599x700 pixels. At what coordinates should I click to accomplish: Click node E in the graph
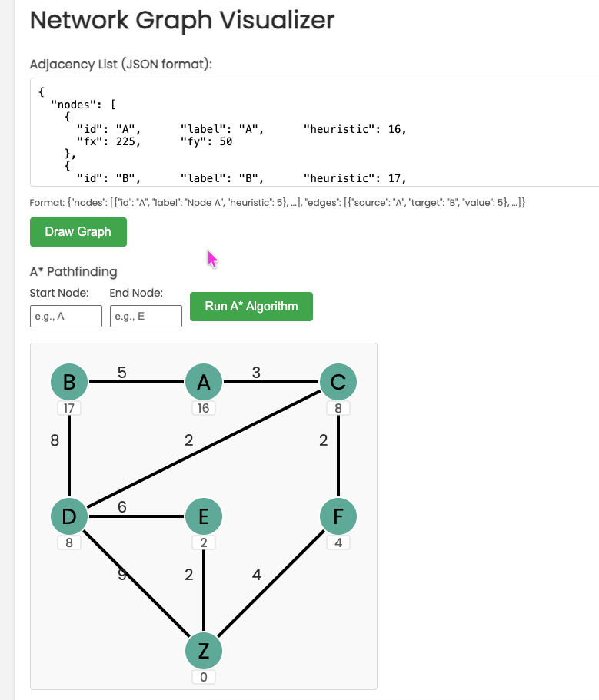pos(204,516)
